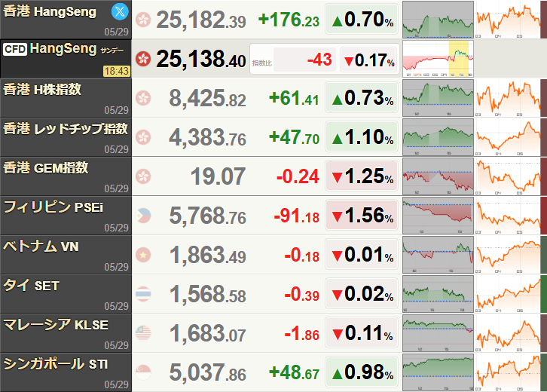Click GEM指数 intraday red chart
The height and width of the screenshot is (392, 547).
[x=439, y=176]
